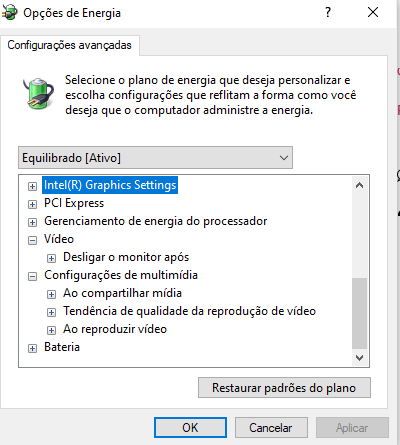The width and height of the screenshot is (400, 445).
Task: Click the green battery plug icon
Action: [39, 94]
